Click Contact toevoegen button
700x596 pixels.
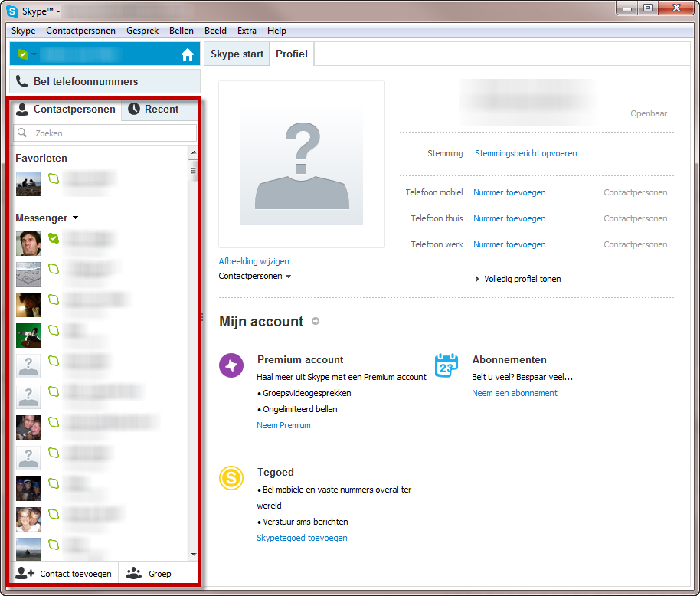click(65, 574)
